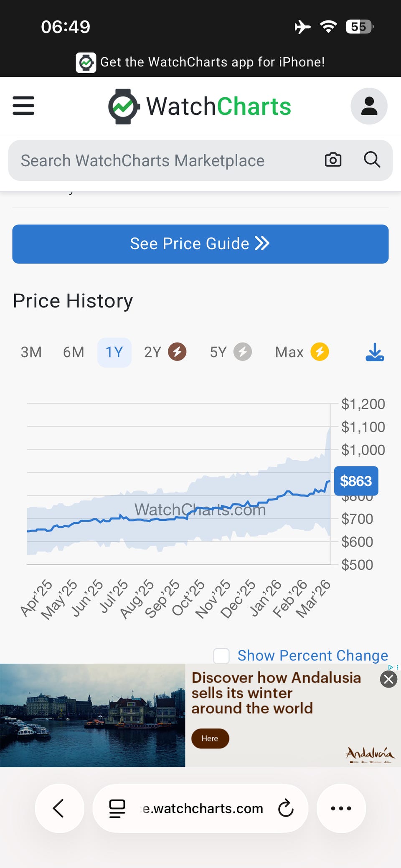This screenshot has width=401, height=868.
Task: Choose the 5Y price range
Action: coord(230,352)
